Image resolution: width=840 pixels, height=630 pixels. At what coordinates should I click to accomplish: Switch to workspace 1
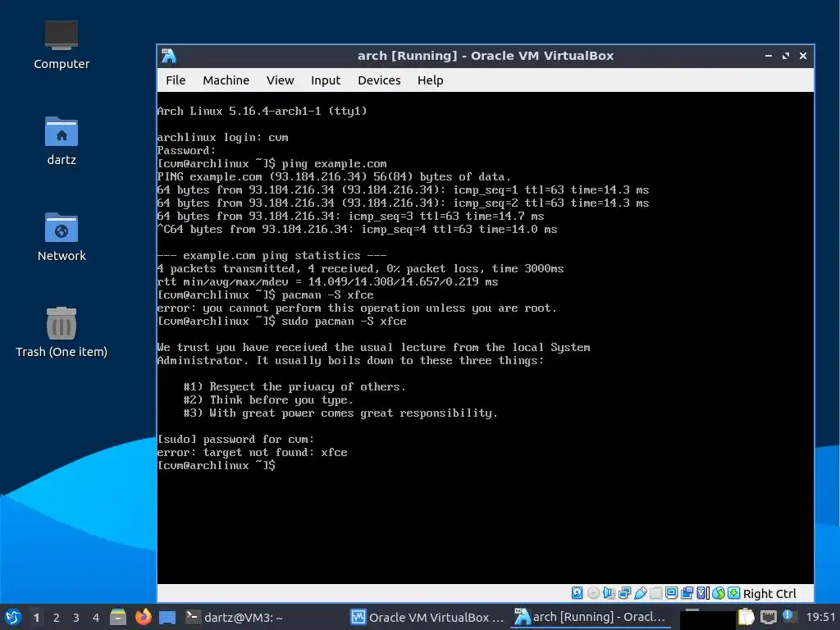36,618
